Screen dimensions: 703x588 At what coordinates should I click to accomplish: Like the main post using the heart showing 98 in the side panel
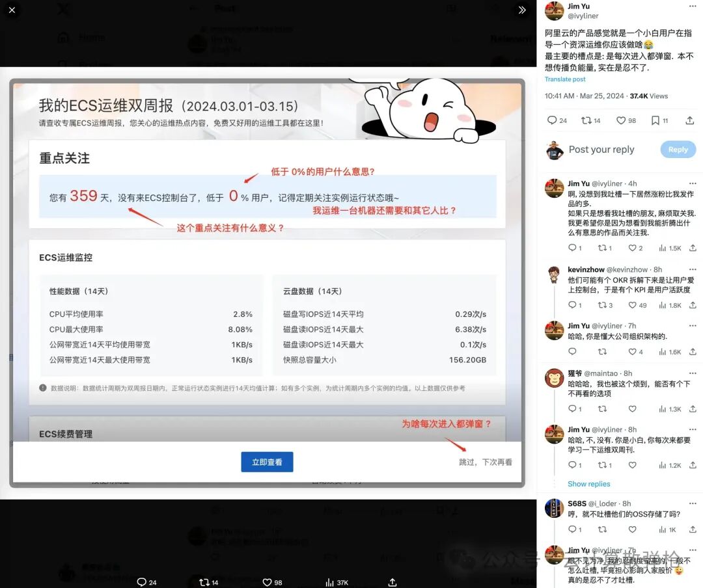[x=626, y=120]
